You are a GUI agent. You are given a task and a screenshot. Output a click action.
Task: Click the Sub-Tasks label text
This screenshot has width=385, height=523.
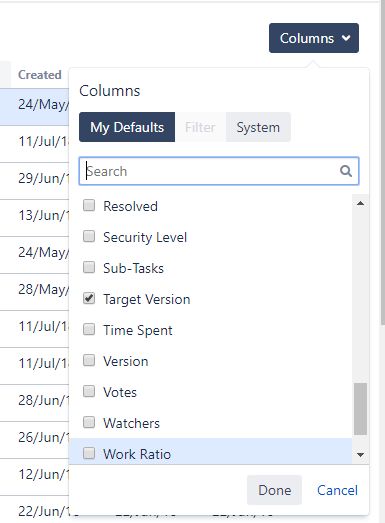[133, 268]
